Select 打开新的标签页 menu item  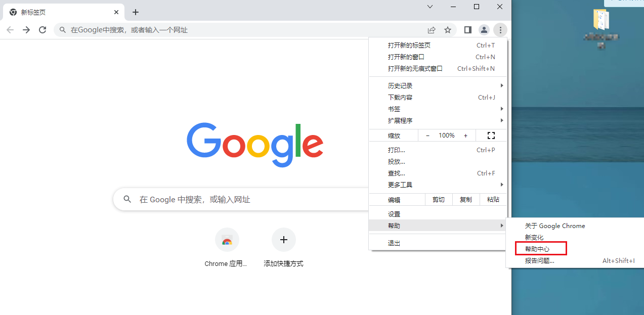[438, 45]
